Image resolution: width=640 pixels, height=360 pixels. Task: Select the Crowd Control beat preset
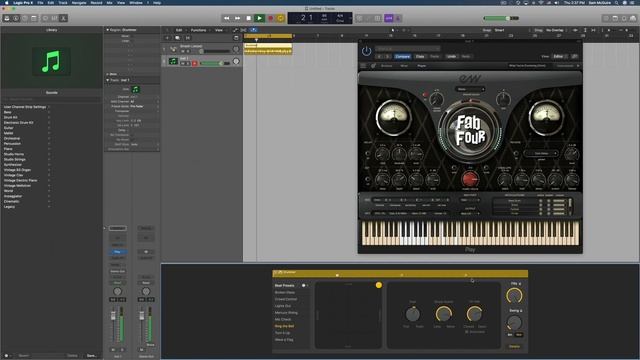[x=286, y=299]
